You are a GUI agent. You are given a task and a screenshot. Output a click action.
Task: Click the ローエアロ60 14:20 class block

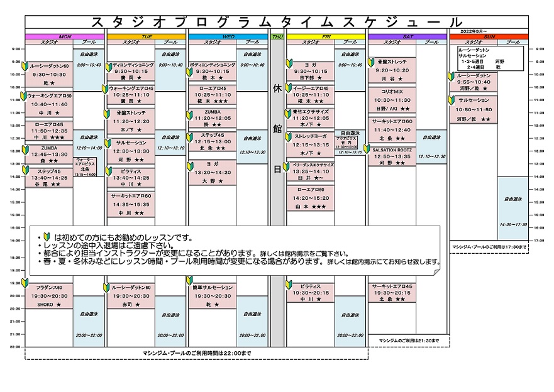coord(311,198)
